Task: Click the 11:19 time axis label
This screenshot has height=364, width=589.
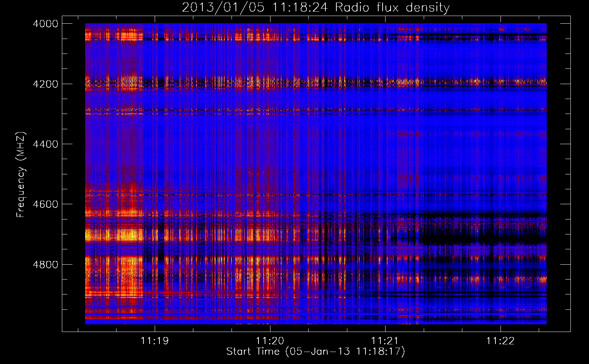Action: point(155,341)
